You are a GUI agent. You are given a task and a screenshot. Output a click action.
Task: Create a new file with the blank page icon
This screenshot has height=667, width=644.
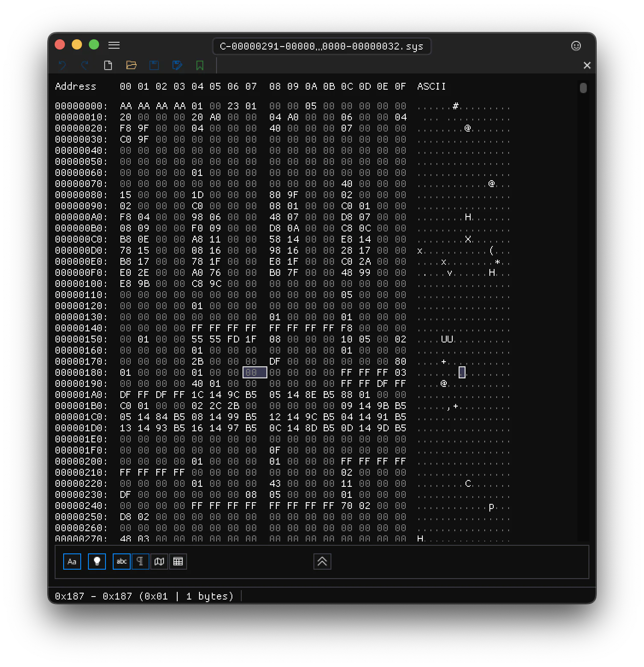click(108, 65)
